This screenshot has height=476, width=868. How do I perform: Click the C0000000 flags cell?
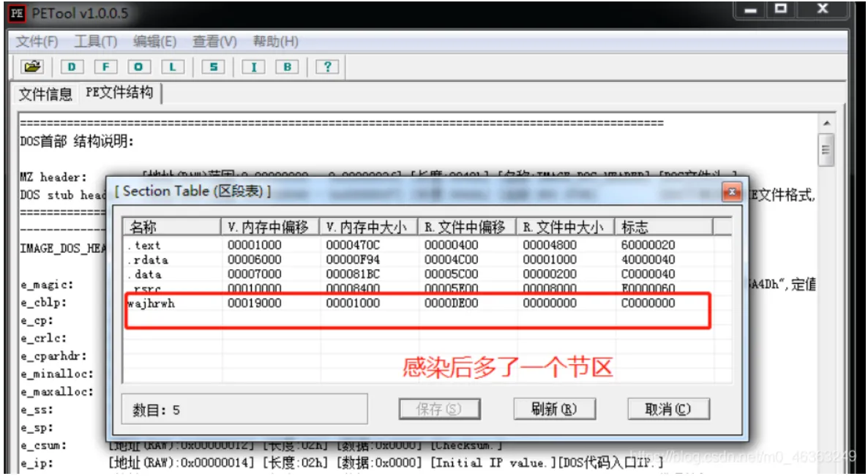[x=648, y=303]
